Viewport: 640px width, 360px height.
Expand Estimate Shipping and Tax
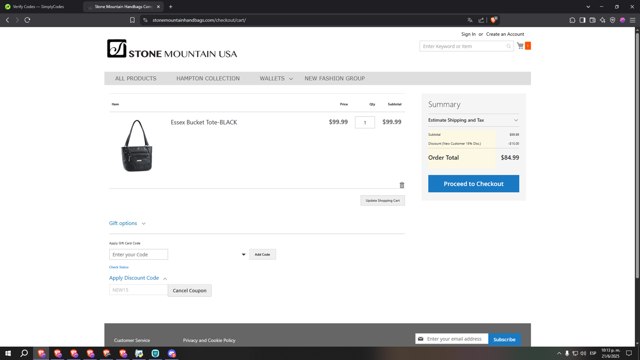(473, 120)
